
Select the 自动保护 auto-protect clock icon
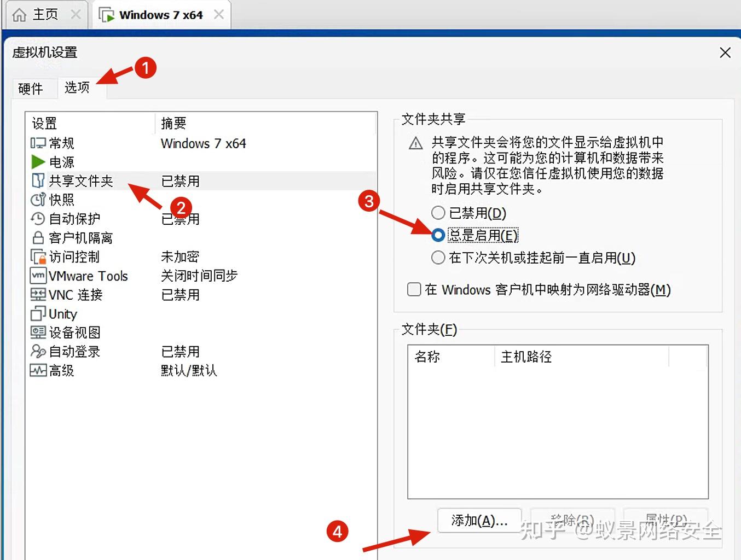click(x=37, y=219)
